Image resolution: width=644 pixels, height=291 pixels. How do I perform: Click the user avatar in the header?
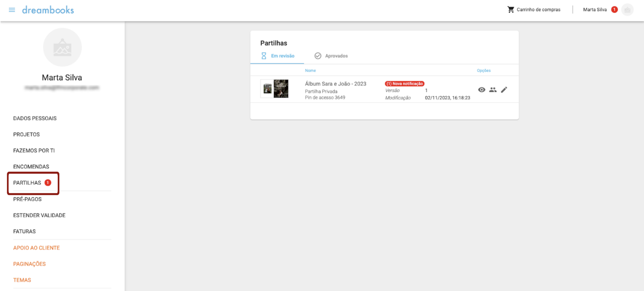coord(627,10)
